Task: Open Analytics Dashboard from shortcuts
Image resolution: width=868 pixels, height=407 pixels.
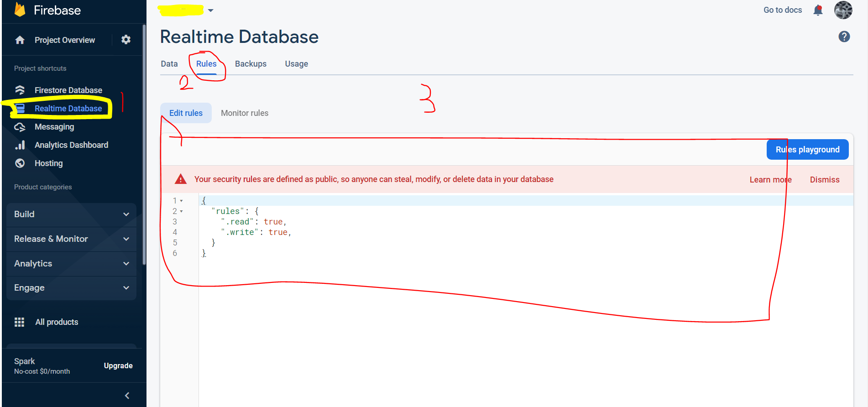Action: [72, 145]
